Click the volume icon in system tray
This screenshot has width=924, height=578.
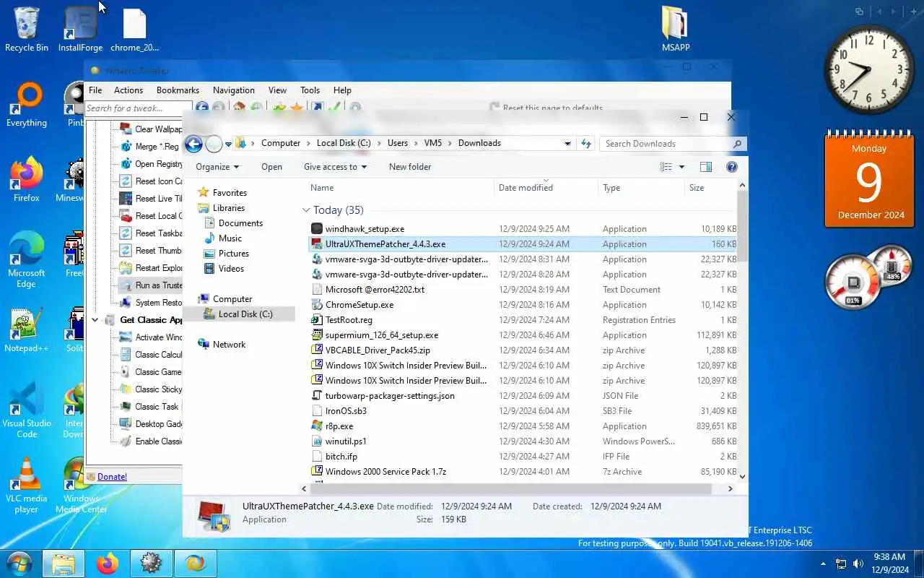[x=858, y=564]
